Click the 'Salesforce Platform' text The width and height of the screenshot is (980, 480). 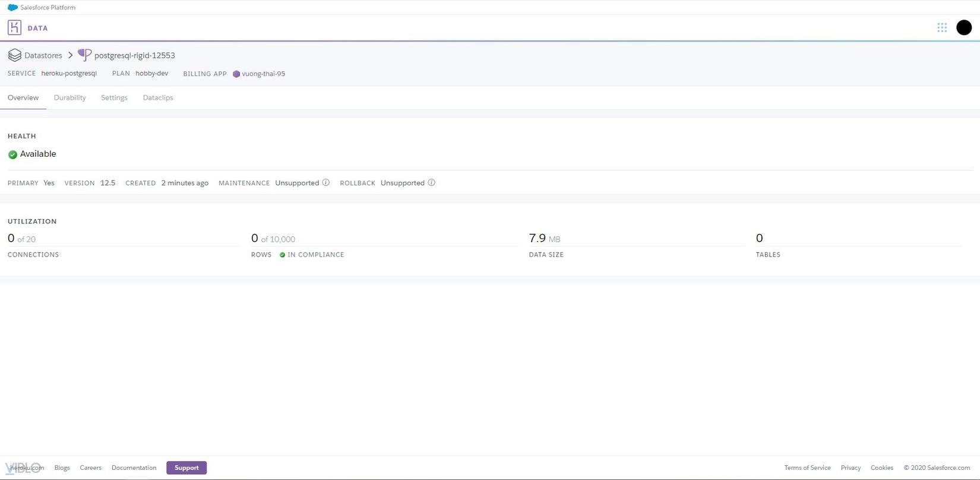[x=48, y=8]
